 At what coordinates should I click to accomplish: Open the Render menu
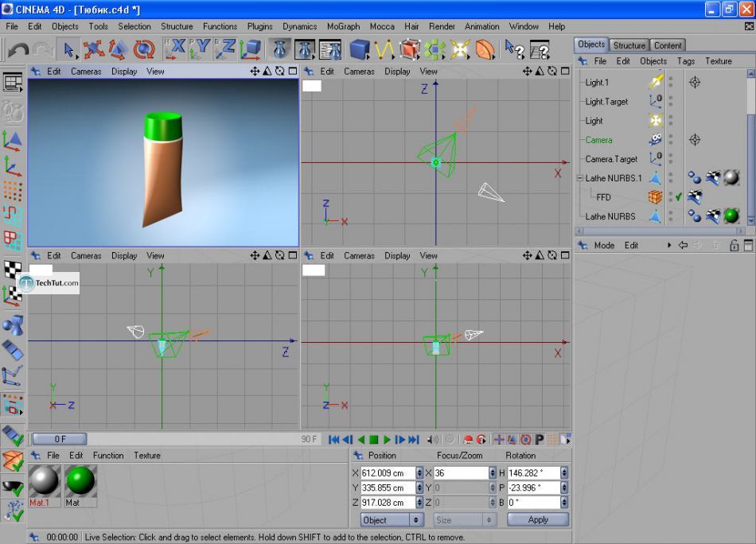point(442,26)
